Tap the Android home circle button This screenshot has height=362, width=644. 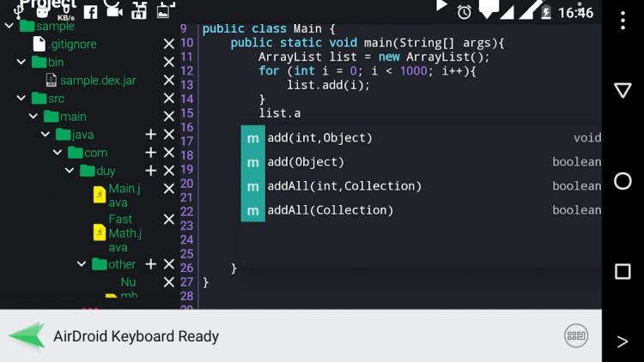[x=623, y=181]
